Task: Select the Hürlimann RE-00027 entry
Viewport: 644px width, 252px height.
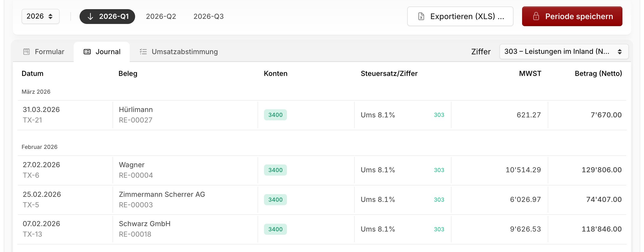Action: click(136, 115)
